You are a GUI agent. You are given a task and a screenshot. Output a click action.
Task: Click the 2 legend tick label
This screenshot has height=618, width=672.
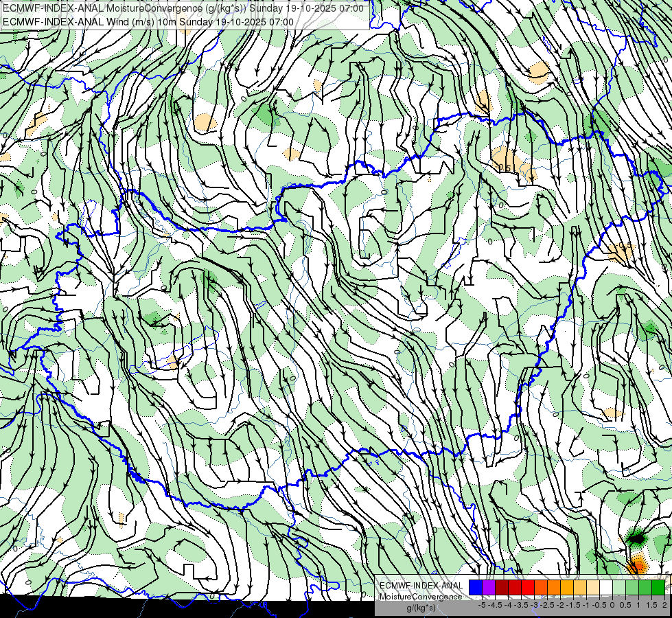(664, 605)
